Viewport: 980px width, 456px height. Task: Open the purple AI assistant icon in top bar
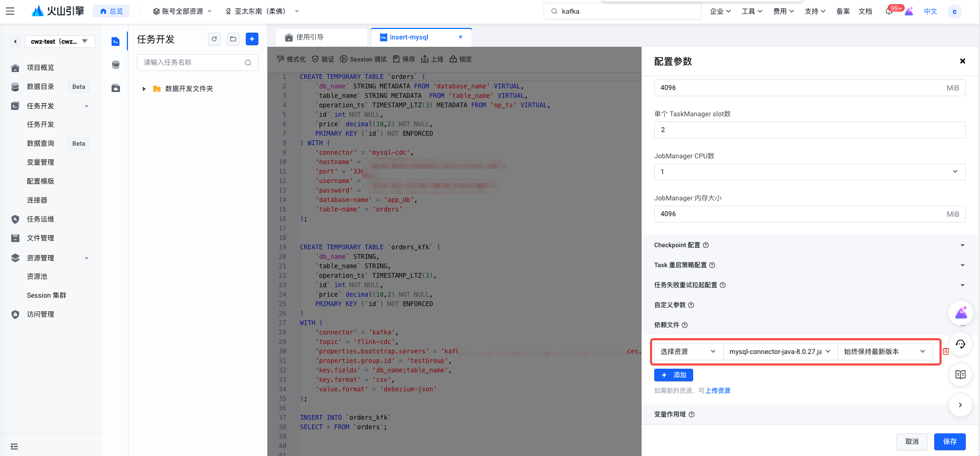[909, 11]
